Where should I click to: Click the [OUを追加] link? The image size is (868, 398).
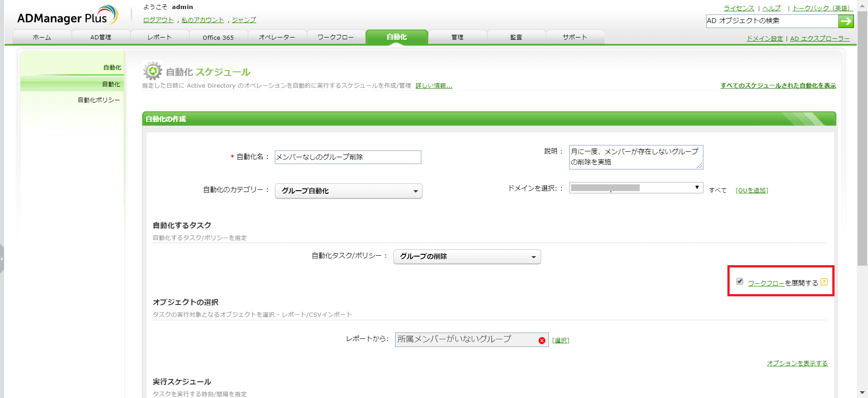coord(751,190)
